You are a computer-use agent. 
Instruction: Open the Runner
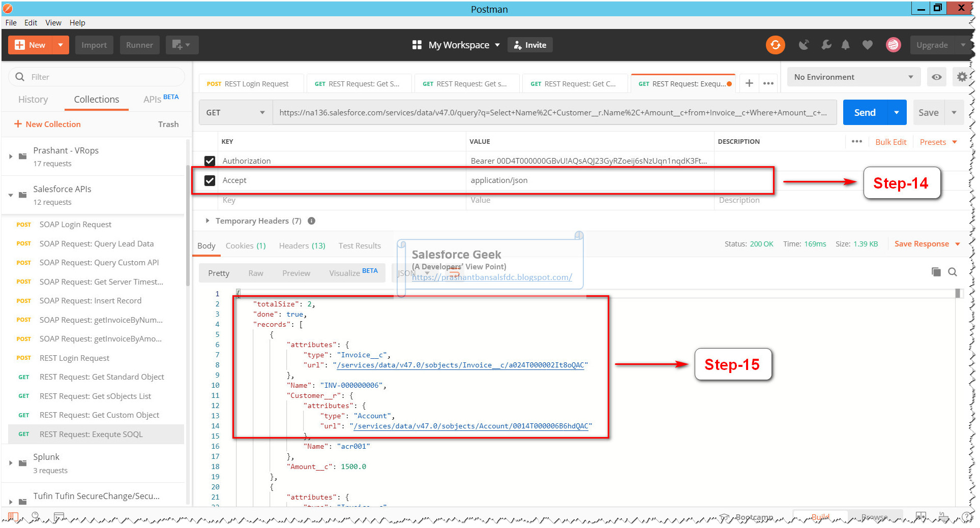pos(139,45)
